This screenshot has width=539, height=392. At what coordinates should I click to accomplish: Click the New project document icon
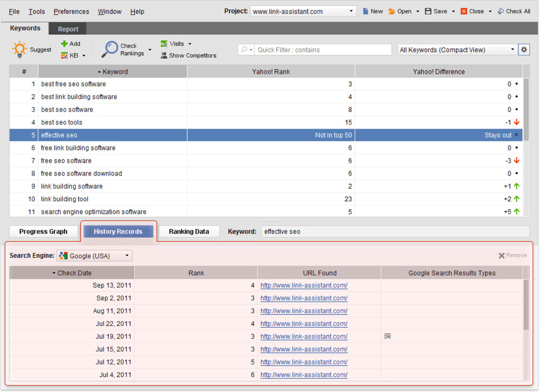[x=365, y=11]
